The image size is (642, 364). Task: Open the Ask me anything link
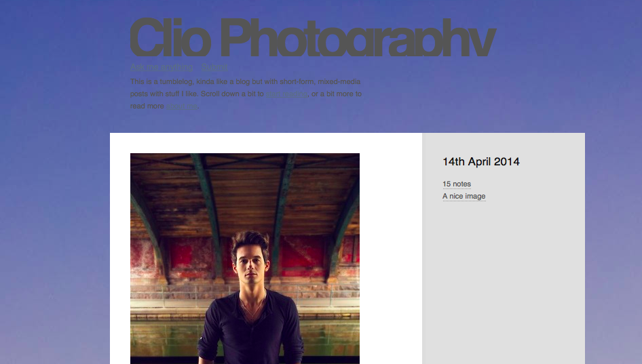pos(162,67)
